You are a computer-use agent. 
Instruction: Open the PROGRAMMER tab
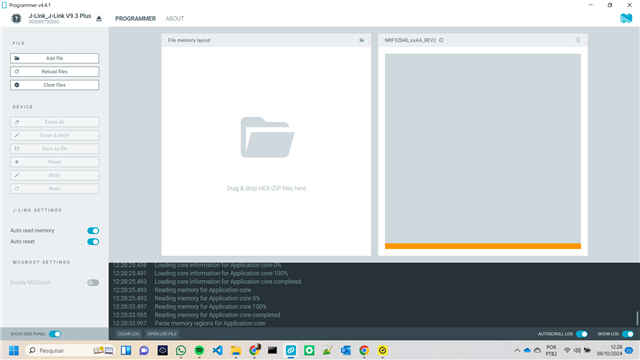pos(136,18)
